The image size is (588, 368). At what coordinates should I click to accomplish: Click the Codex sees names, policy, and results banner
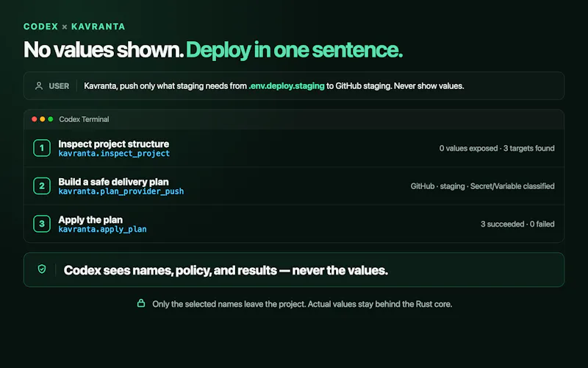point(293,269)
